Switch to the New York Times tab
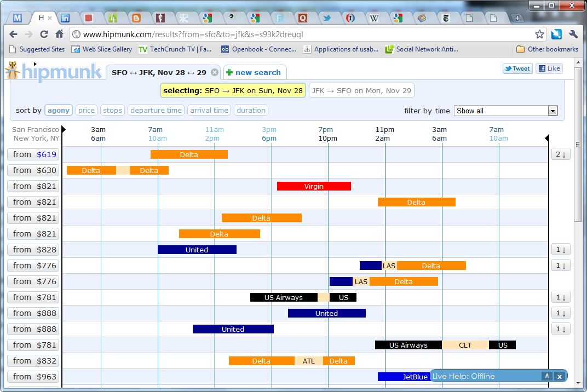Viewport: 587px width, 392px height. [x=446, y=18]
